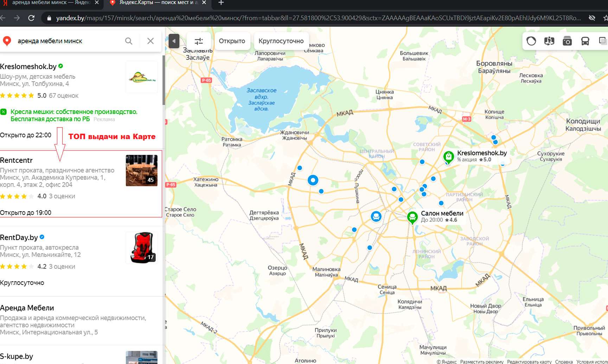Viewport: 608px width, 364px height.
Task: Click the address bar URL
Action: (x=318, y=18)
